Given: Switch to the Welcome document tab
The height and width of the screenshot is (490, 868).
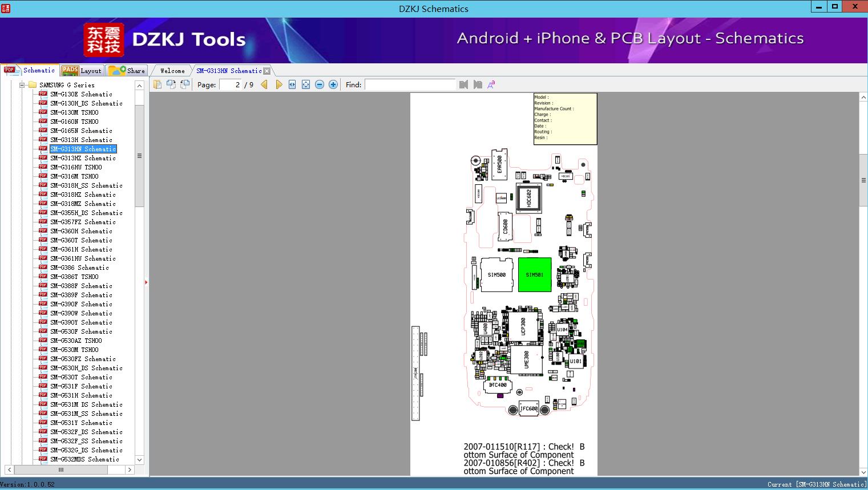Looking at the screenshot, I should (172, 71).
